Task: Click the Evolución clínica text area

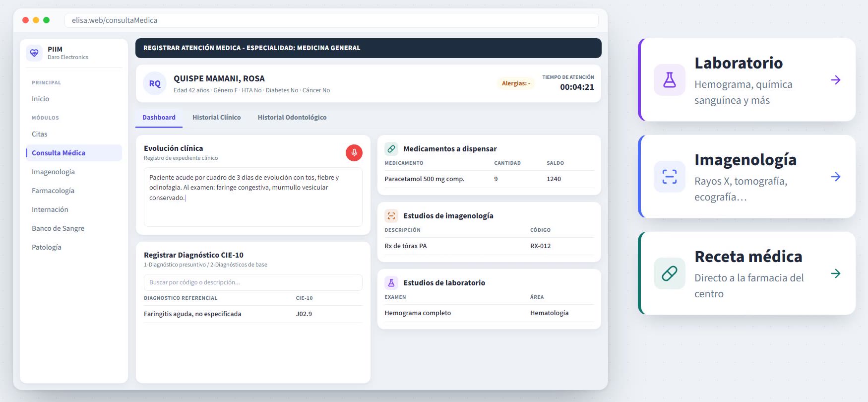Action: pos(253,197)
